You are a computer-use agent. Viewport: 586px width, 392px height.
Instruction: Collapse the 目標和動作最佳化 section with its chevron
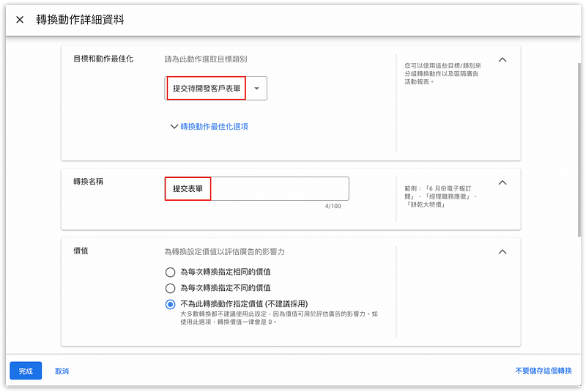click(x=502, y=60)
